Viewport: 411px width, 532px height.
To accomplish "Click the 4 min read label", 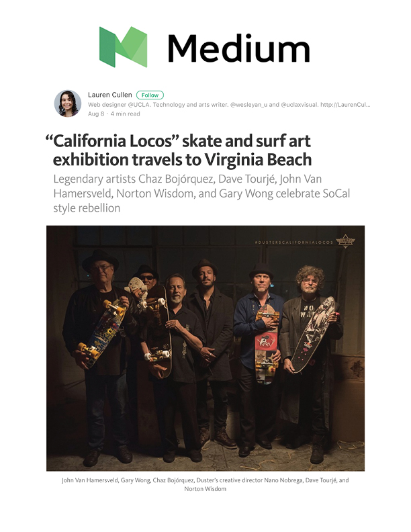I will (125, 114).
